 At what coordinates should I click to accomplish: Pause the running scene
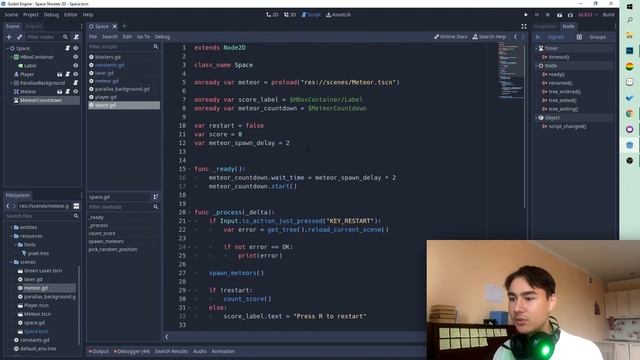tap(537, 15)
